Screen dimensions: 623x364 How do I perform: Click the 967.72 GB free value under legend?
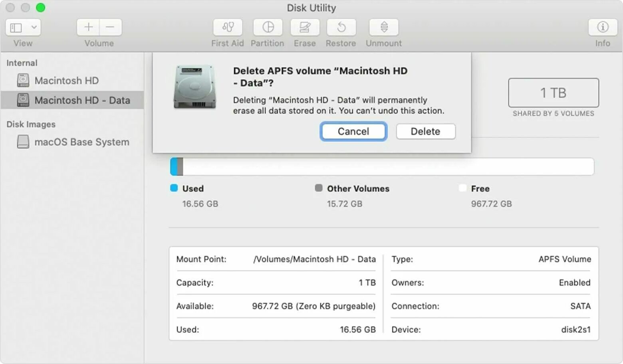point(491,204)
